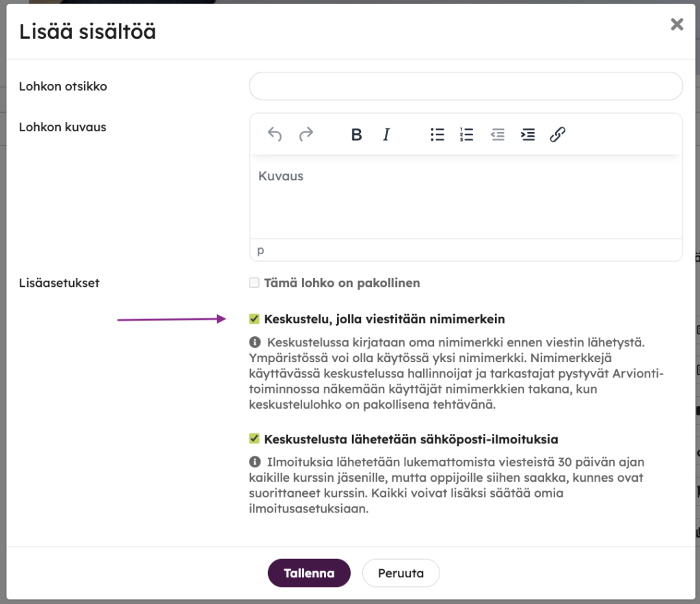
Task: Focus the Lohkon otsikko input field
Action: click(466, 86)
